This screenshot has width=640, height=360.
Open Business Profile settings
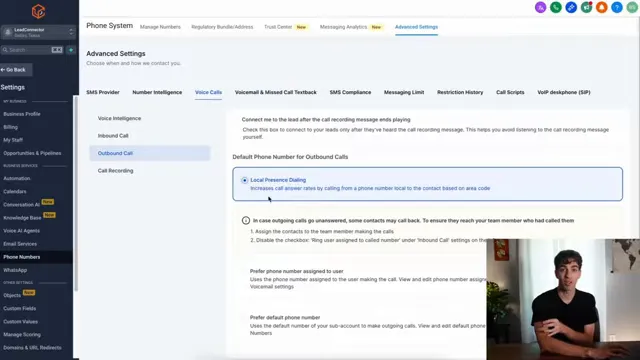(x=22, y=114)
